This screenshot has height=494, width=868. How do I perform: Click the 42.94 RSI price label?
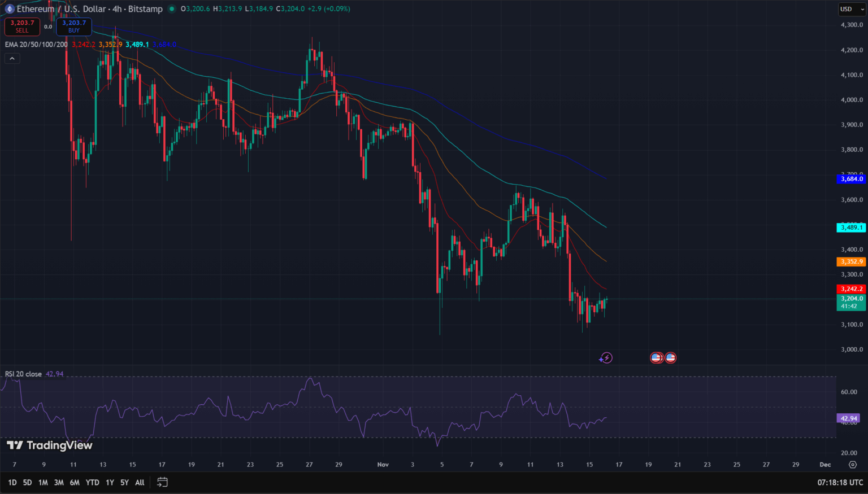pyautogui.click(x=848, y=417)
